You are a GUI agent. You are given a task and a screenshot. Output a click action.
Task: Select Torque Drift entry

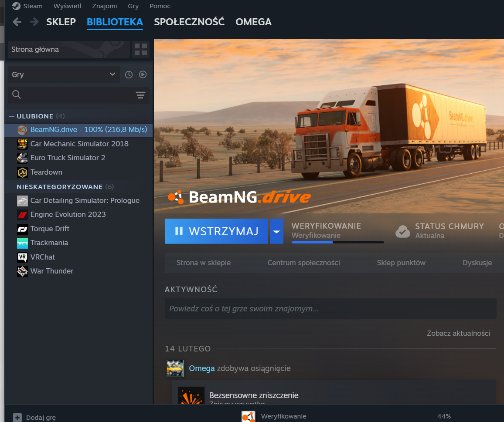click(79, 229)
